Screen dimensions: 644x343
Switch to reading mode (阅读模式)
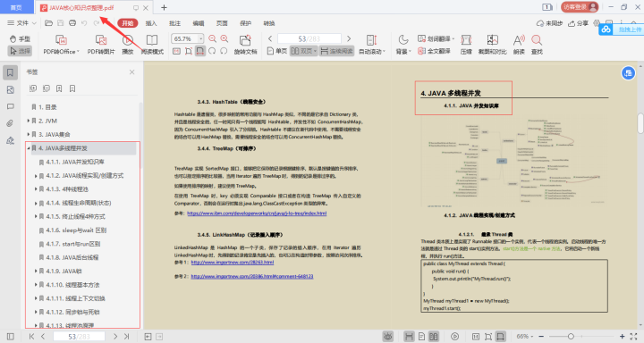(152, 45)
